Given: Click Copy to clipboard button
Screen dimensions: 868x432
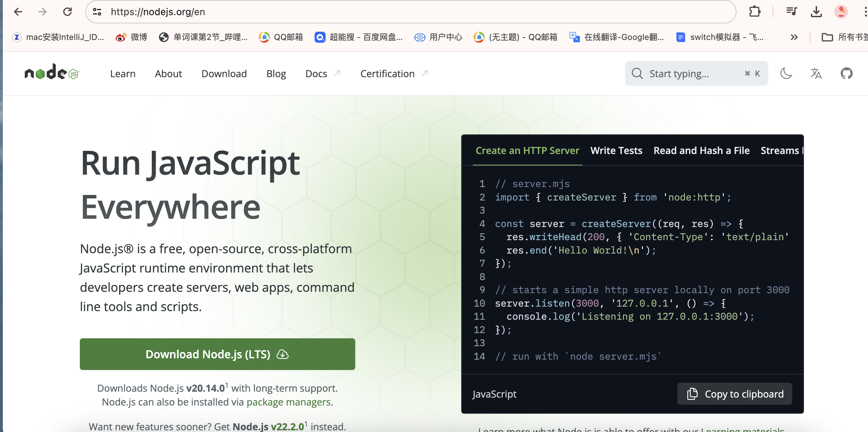Looking at the screenshot, I should (734, 394).
